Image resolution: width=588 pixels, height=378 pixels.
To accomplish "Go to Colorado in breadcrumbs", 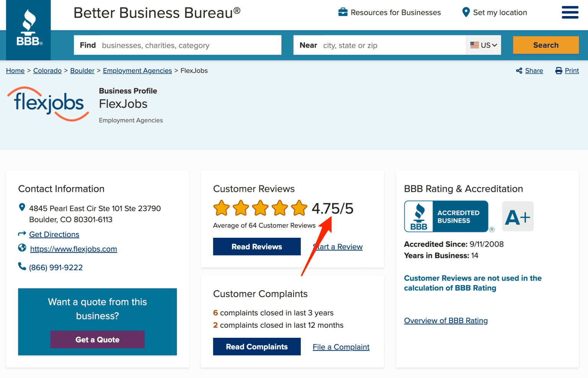I will point(47,70).
